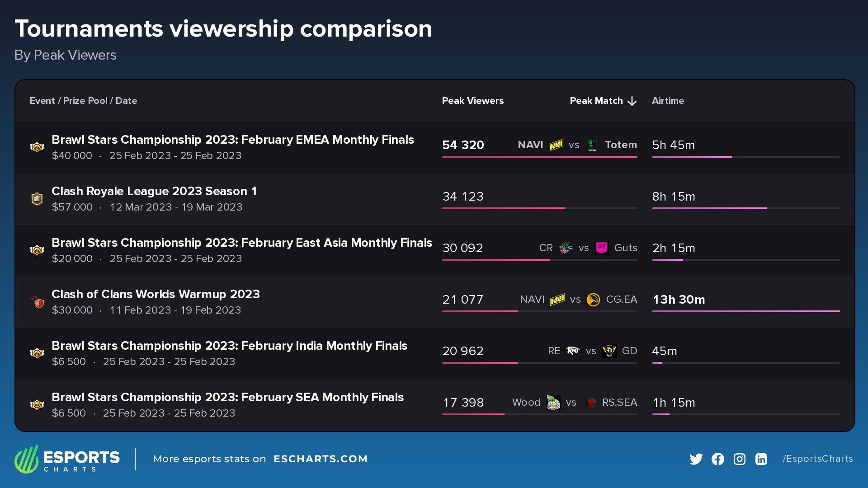The height and width of the screenshot is (488, 868).
Task: Click the Brawl Stars game icon on EMEA Finals row
Action: (x=37, y=147)
